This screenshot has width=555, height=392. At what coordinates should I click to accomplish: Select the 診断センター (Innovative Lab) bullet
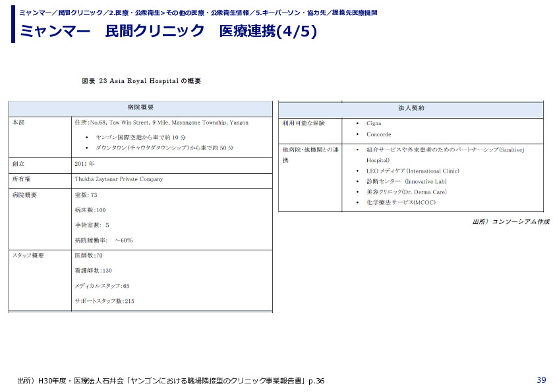(x=406, y=181)
